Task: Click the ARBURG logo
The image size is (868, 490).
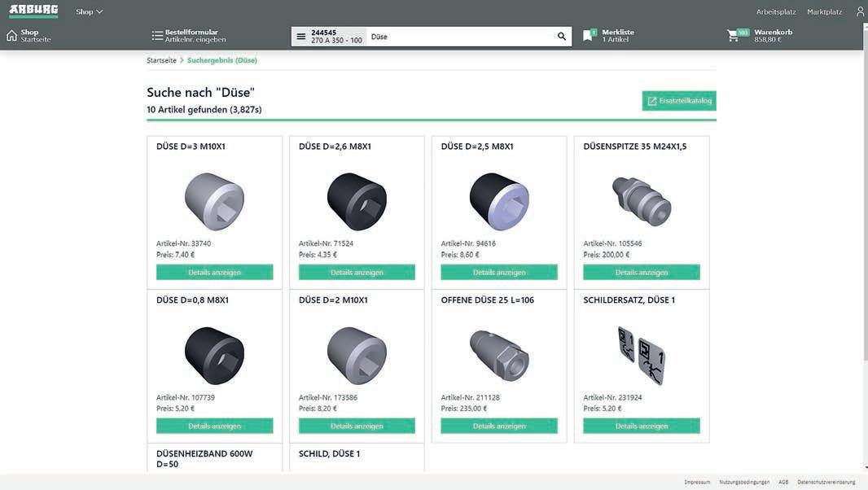Action: coord(33,10)
